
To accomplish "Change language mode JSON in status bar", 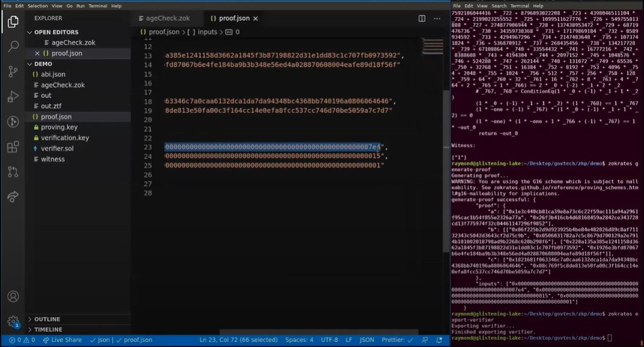I will coord(367,340).
